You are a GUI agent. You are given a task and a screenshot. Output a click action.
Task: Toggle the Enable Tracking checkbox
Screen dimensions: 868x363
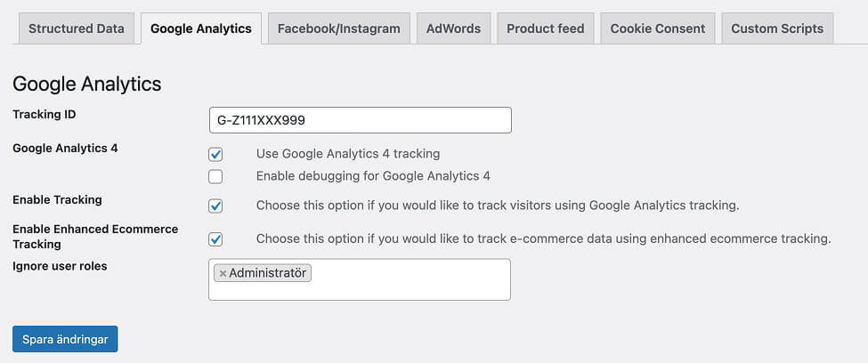click(x=215, y=206)
